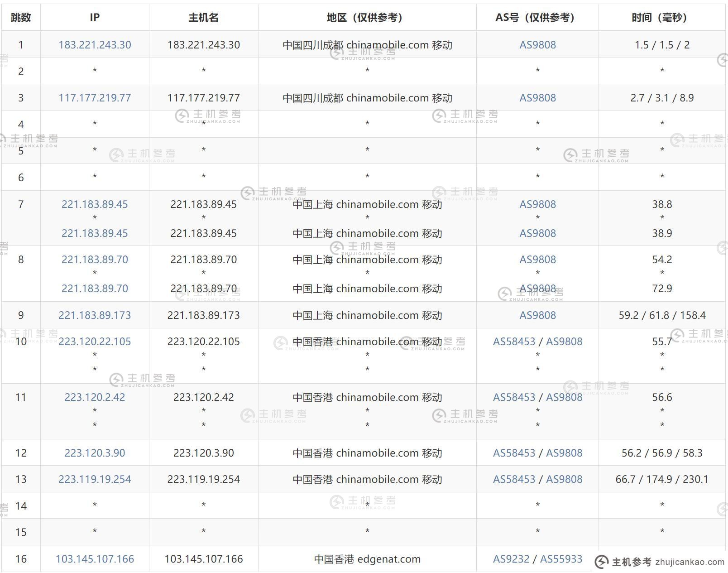Click AS58453 link in hop 13 row
The width and height of the screenshot is (728, 573).
pos(514,479)
